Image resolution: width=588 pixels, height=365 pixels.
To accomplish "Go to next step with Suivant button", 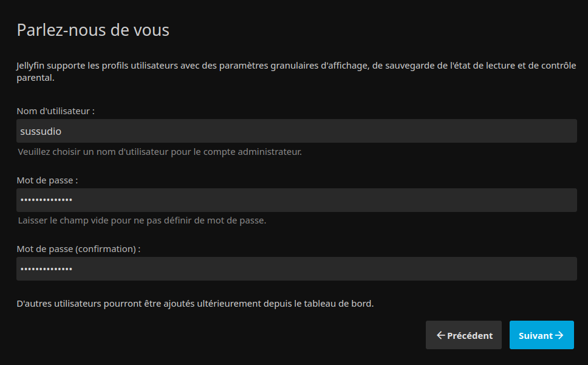I will pyautogui.click(x=541, y=335).
